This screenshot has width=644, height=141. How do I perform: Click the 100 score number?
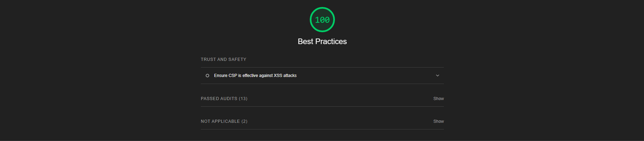pos(322,20)
